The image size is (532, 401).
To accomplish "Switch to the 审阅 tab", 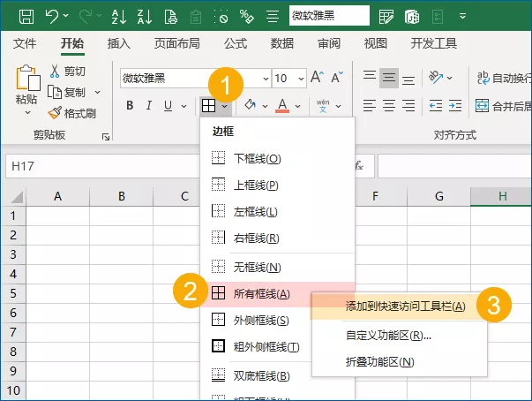I will tap(329, 43).
